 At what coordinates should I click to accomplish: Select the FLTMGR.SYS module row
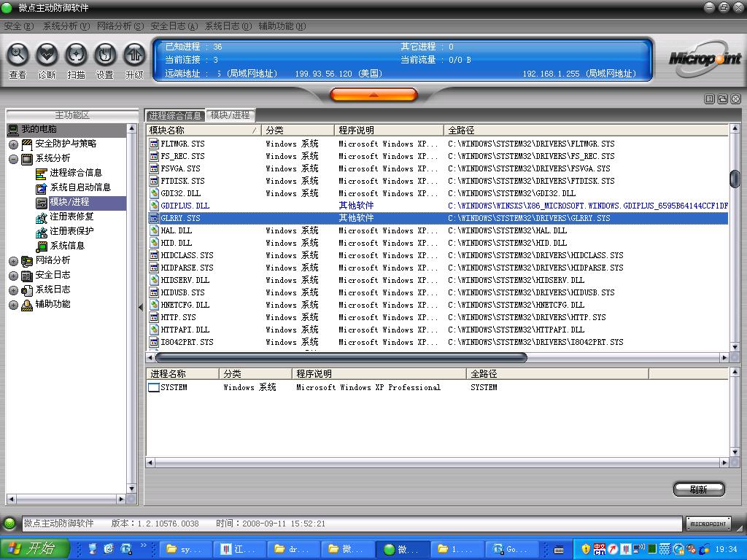438,144
